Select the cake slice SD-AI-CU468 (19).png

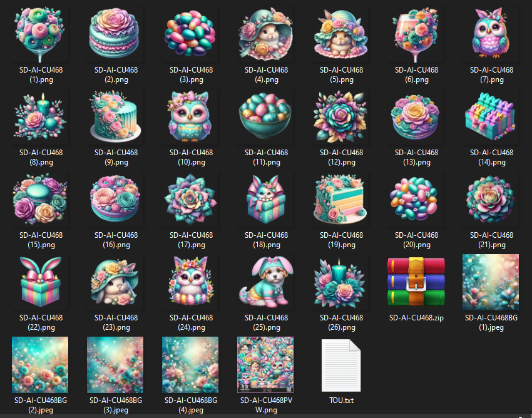(341, 200)
